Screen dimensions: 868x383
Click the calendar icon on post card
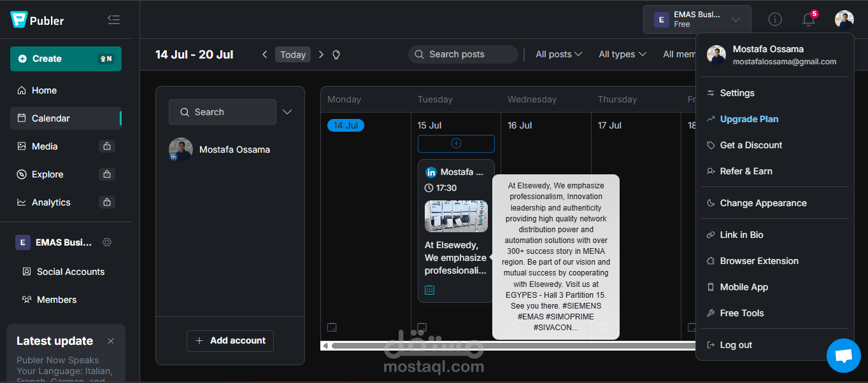pos(429,290)
